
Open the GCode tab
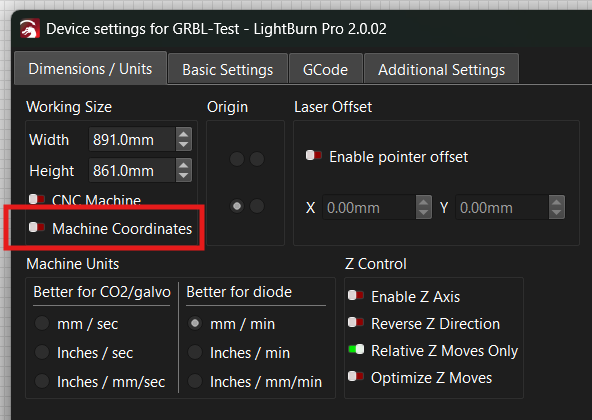pyautogui.click(x=325, y=69)
